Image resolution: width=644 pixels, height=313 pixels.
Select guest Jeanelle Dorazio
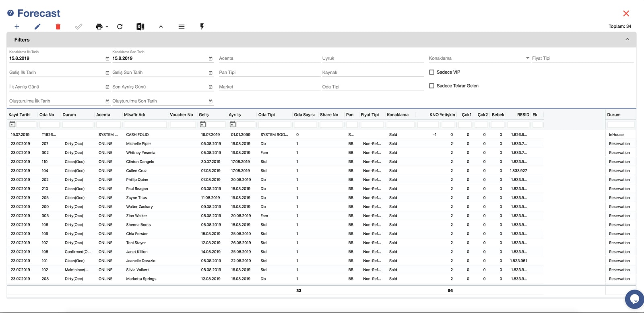tap(140, 261)
